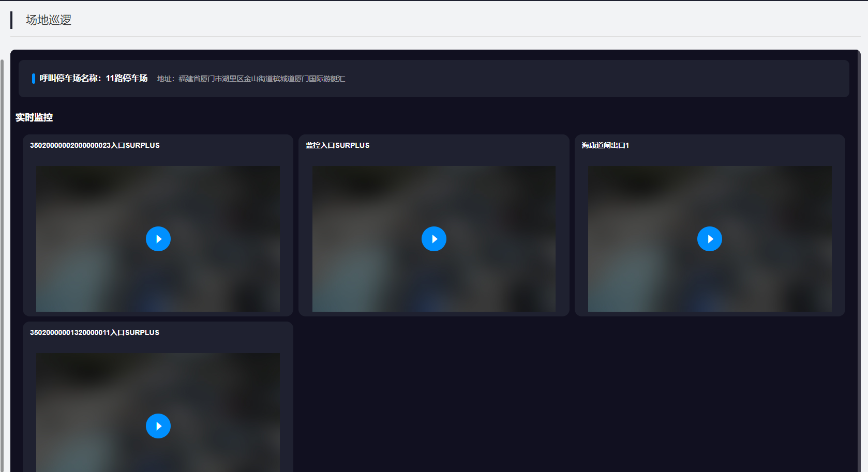
Task: Click the 实时监控 section heading
Action: click(34, 117)
